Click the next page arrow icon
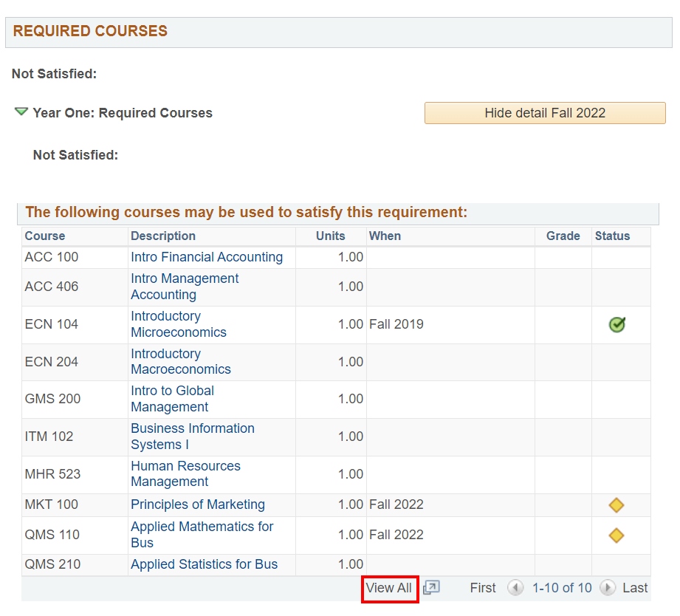Screen dimensions: 680x616 [x=608, y=588]
